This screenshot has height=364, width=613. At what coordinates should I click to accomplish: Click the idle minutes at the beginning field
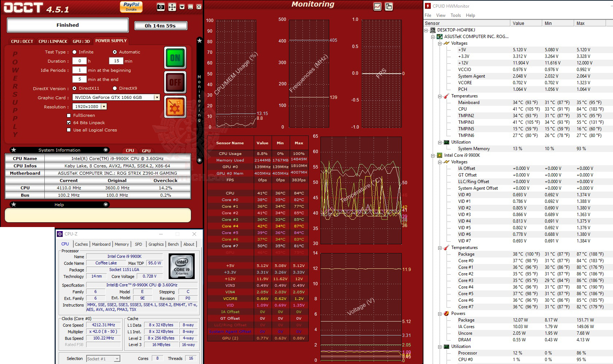click(x=80, y=70)
